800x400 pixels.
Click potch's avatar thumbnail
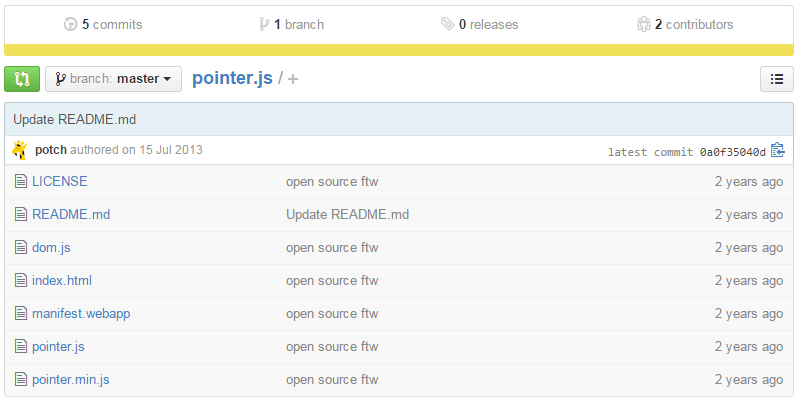click(20, 150)
